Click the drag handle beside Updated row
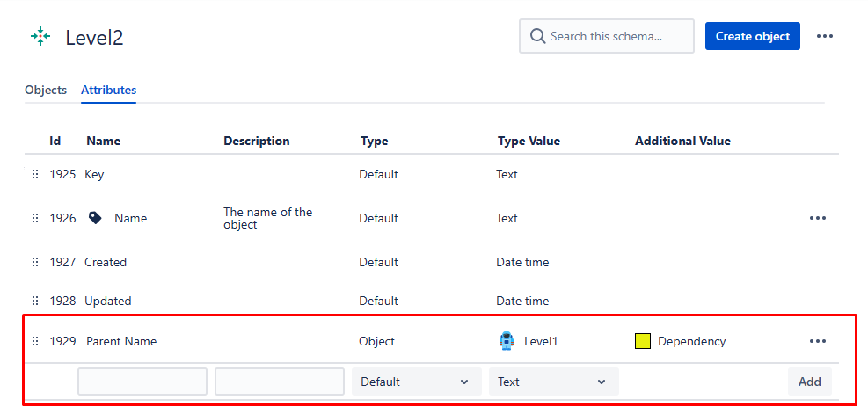The image size is (868, 407). point(35,301)
